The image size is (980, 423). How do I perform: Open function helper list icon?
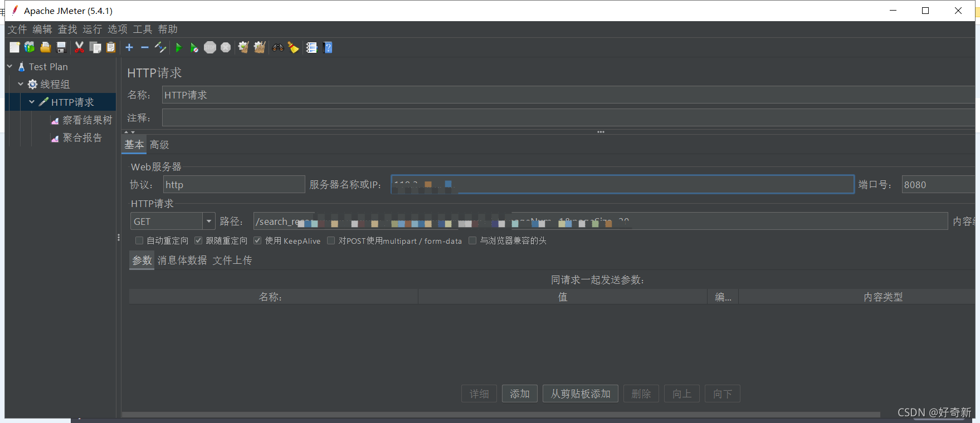click(x=312, y=47)
